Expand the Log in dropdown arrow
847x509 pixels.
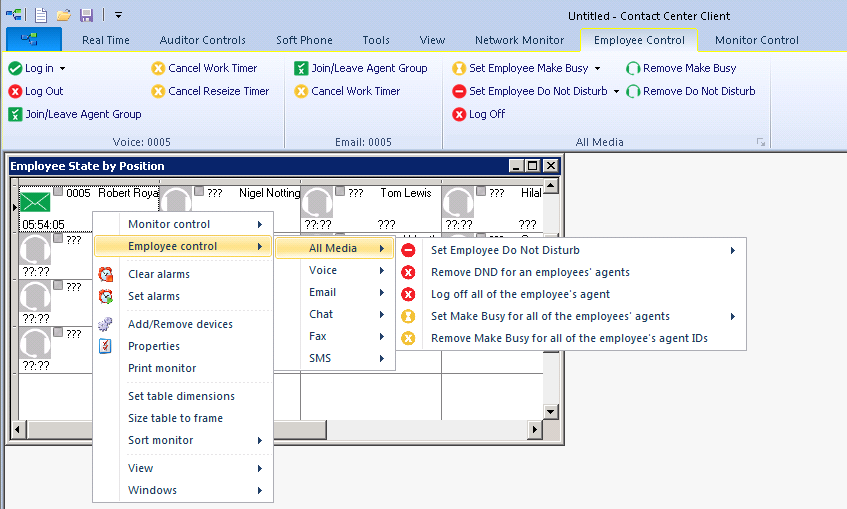(x=62, y=68)
